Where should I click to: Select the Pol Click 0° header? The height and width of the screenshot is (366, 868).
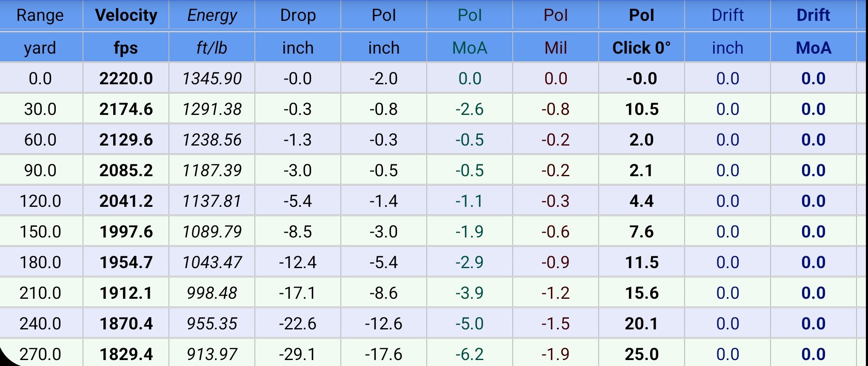click(642, 15)
